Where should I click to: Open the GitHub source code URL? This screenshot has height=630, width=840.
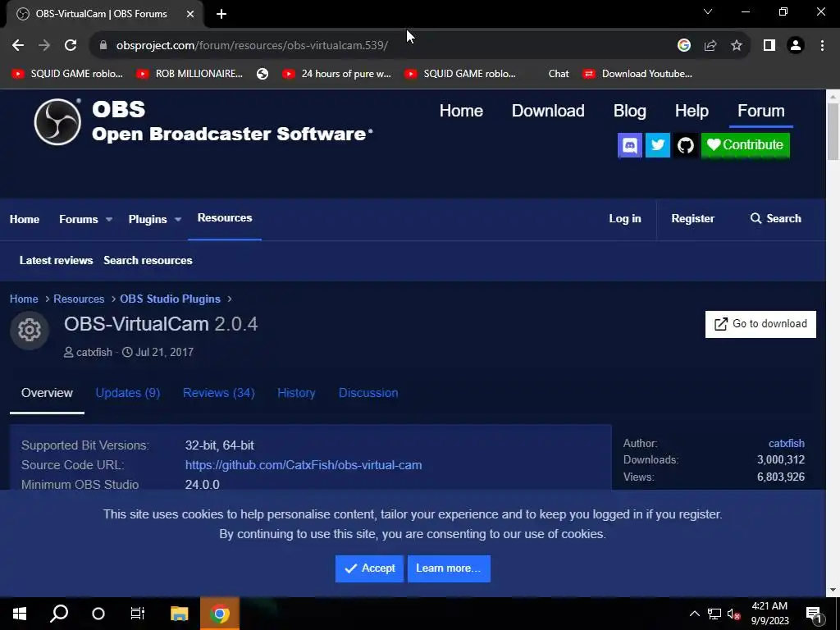pyautogui.click(x=304, y=465)
